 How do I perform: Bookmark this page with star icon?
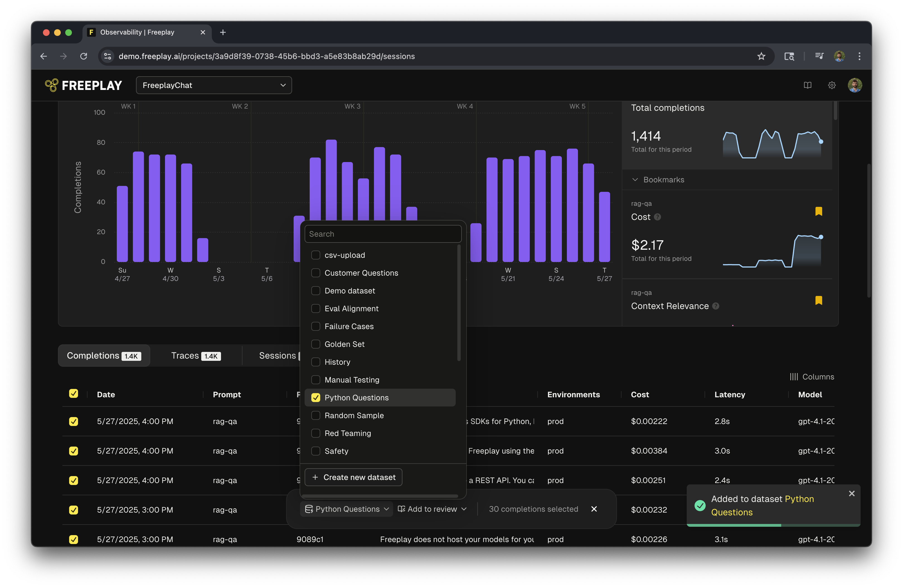coord(761,56)
